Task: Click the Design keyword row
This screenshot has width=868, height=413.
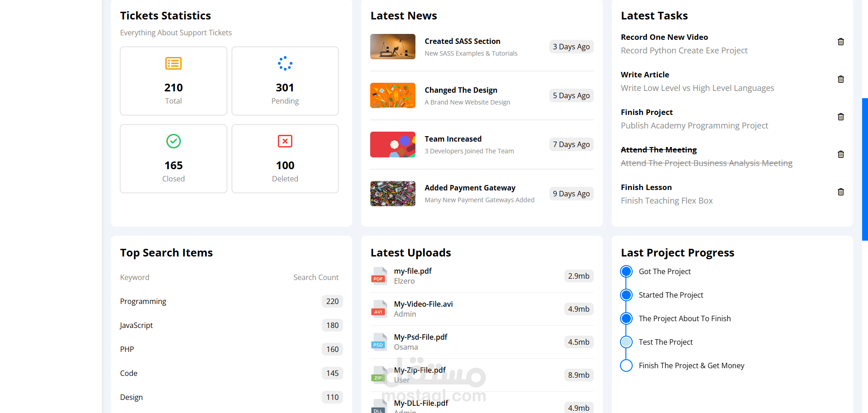Action: coord(231,397)
